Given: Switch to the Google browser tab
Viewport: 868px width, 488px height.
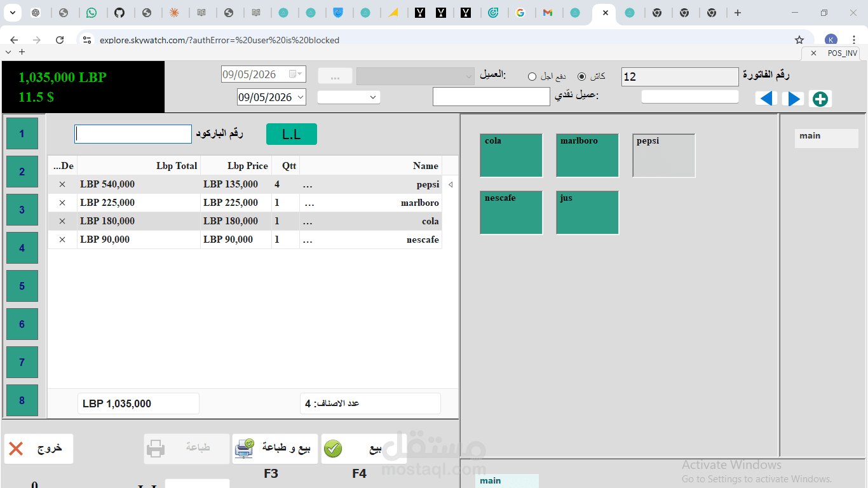Looking at the screenshot, I should [x=520, y=13].
